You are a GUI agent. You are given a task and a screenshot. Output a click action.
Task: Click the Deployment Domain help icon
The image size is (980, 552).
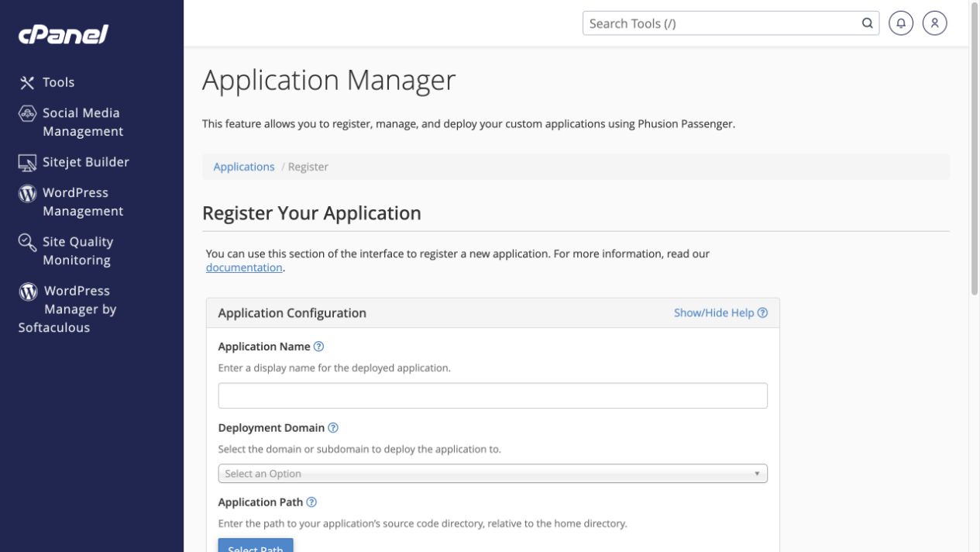(x=333, y=428)
